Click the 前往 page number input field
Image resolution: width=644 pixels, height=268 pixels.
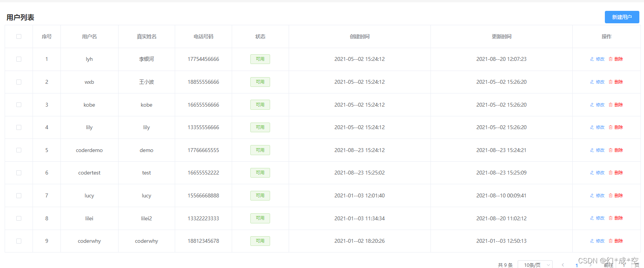coord(624,265)
